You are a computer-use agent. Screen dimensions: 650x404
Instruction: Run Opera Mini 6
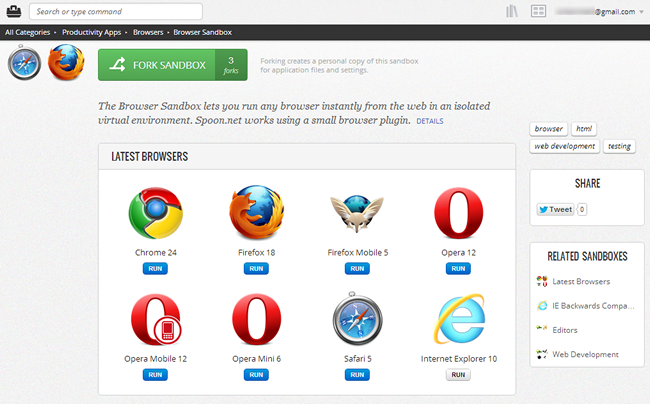(x=256, y=375)
